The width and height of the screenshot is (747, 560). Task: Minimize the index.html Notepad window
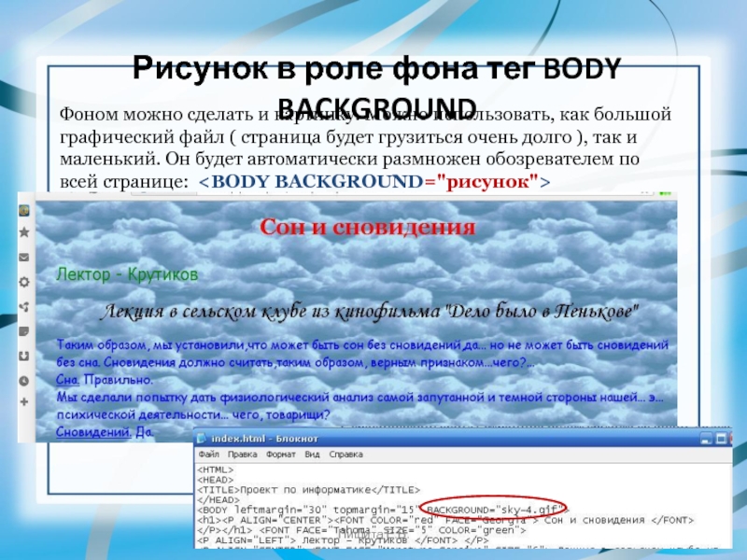[x=707, y=438]
